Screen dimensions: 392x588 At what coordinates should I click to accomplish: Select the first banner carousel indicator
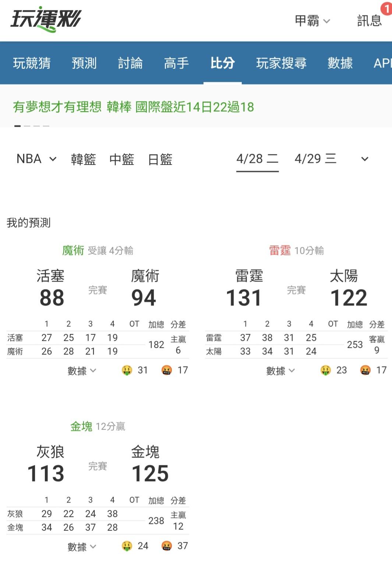pos(17,126)
